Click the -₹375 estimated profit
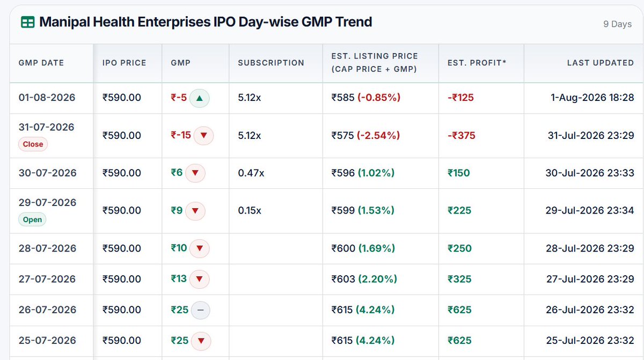 (462, 136)
